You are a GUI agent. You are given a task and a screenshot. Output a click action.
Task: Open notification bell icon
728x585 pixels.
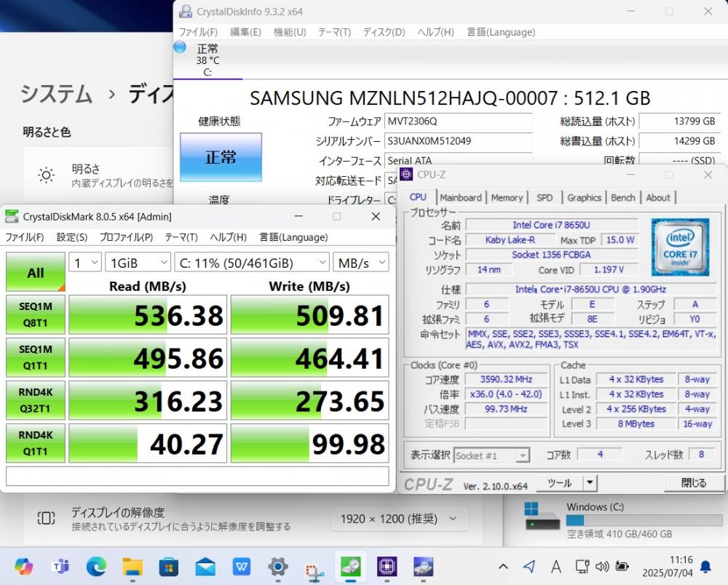coord(705,566)
